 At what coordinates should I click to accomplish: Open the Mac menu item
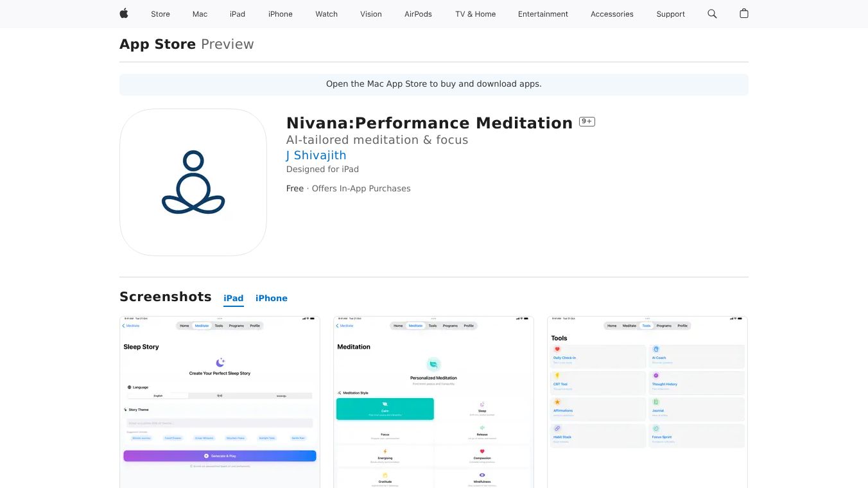pos(200,14)
